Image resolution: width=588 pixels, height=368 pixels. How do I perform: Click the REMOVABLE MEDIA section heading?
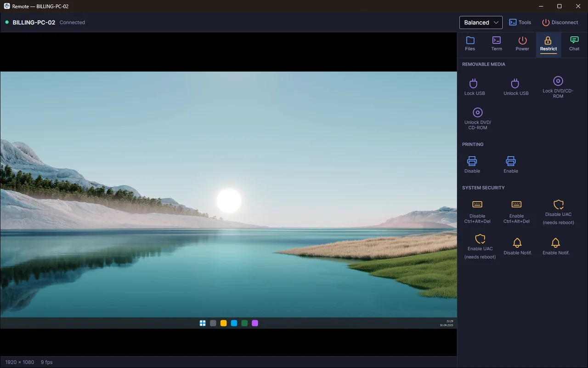(484, 64)
